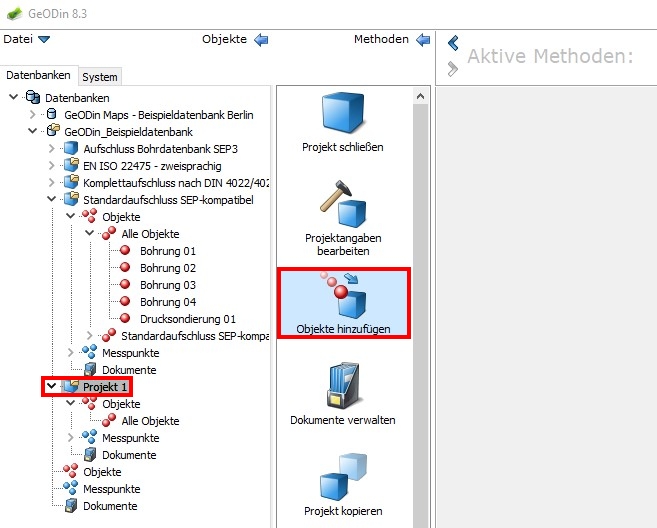Click the blue arrow beside Methoden
657x528 pixels.
point(423,40)
